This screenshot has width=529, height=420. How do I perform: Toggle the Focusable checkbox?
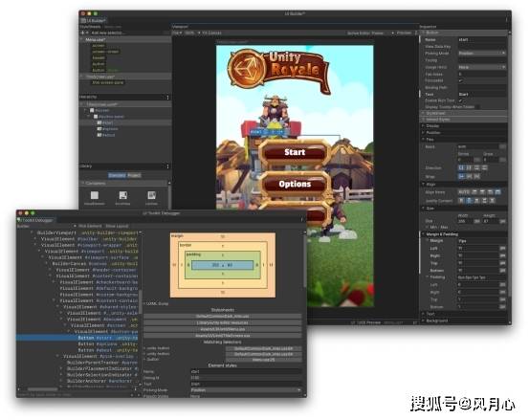pos(460,80)
